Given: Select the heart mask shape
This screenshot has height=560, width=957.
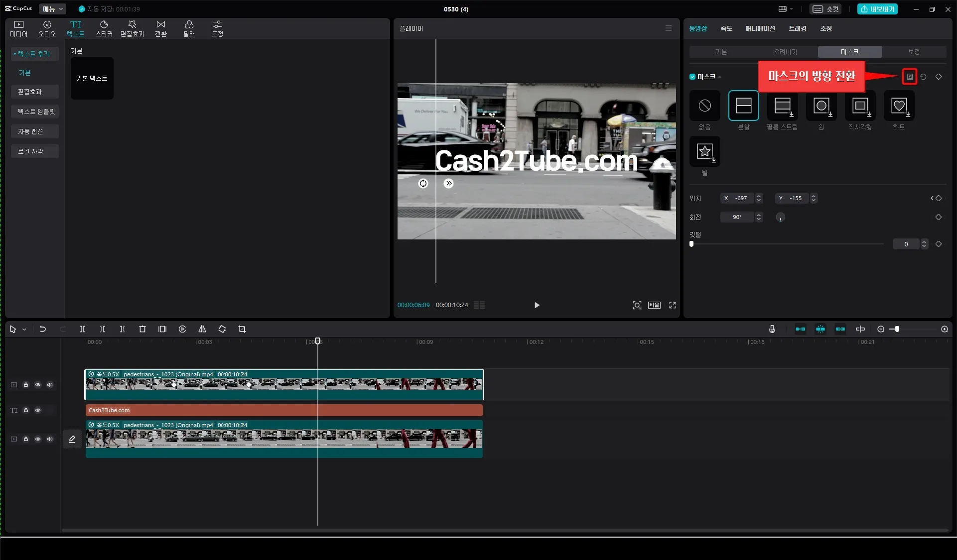Looking at the screenshot, I should [x=899, y=106].
